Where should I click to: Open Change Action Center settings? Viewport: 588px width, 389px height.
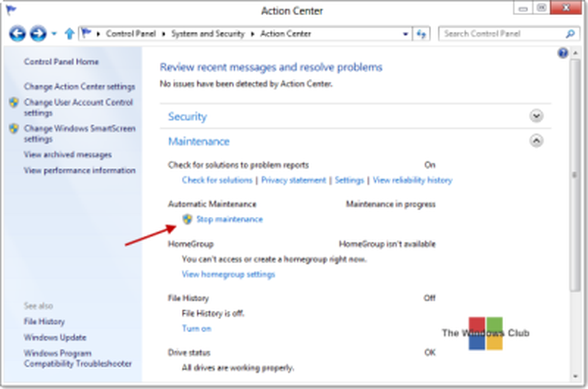point(79,86)
